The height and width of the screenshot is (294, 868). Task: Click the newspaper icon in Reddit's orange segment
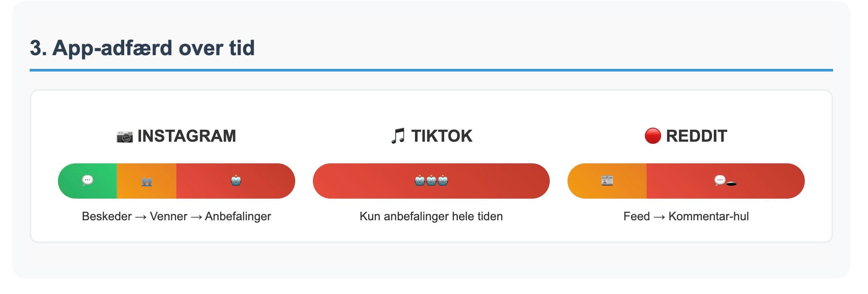pyautogui.click(x=607, y=181)
